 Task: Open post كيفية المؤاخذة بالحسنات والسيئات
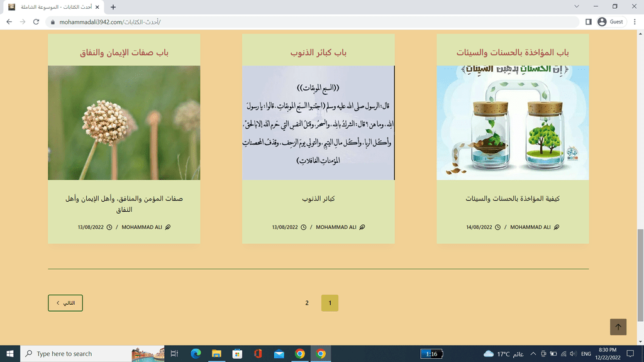[x=513, y=199]
